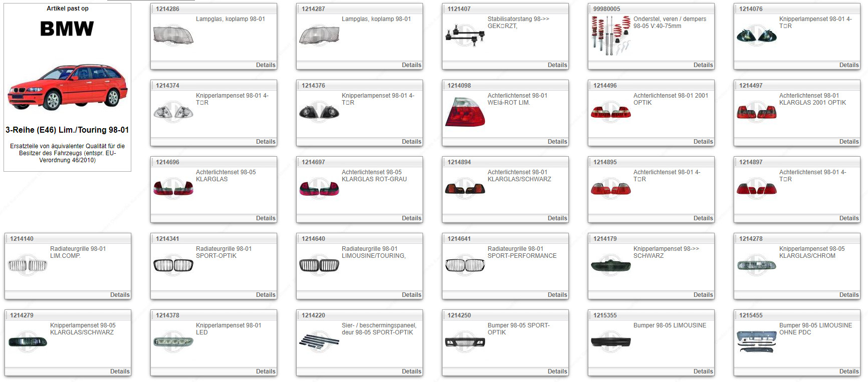The image size is (868, 382).
Task: Open Details for item 1214496
Action: pyautogui.click(x=703, y=142)
